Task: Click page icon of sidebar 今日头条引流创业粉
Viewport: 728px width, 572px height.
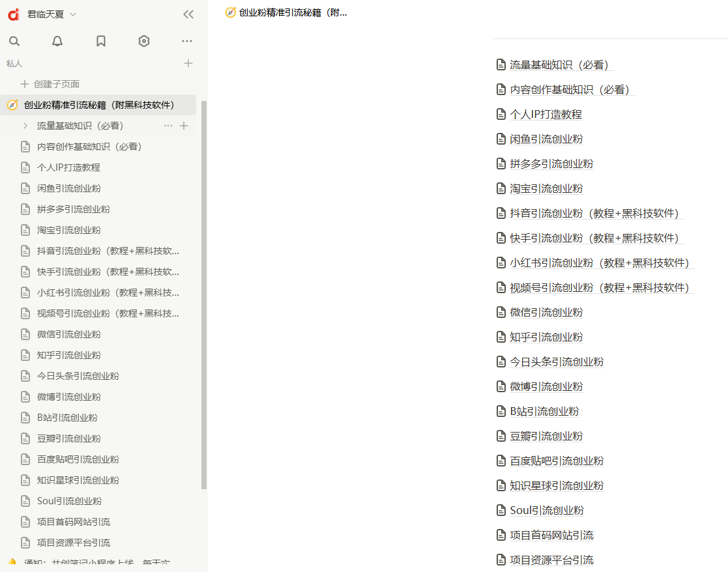Action: [x=25, y=377]
